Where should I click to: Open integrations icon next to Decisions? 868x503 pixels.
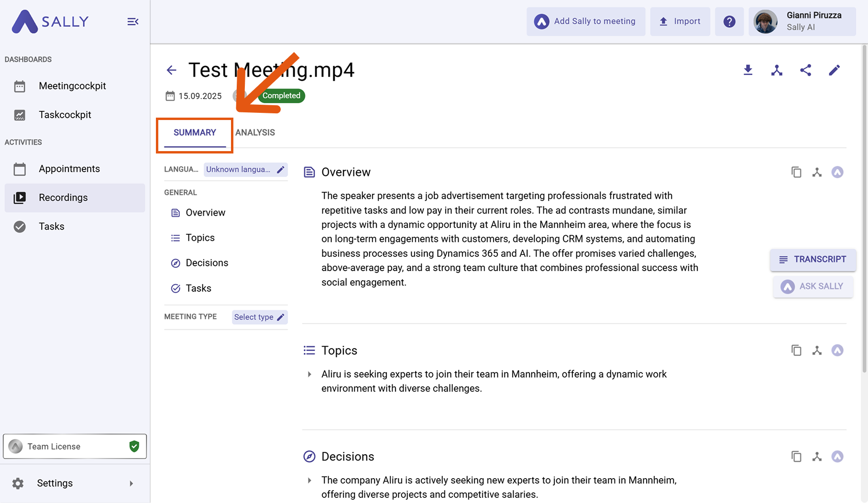click(817, 457)
